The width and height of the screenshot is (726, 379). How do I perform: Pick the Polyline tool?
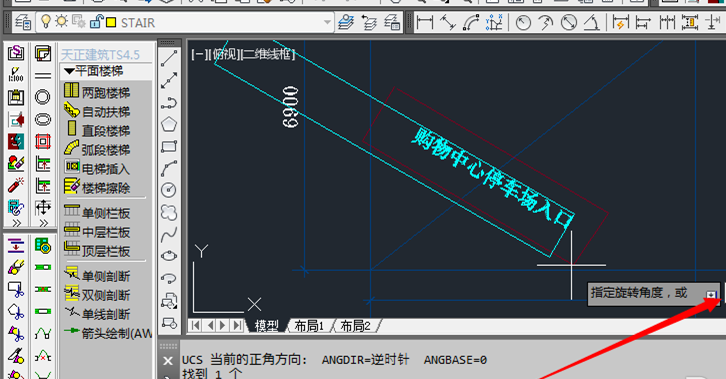(x=169, y=102)
